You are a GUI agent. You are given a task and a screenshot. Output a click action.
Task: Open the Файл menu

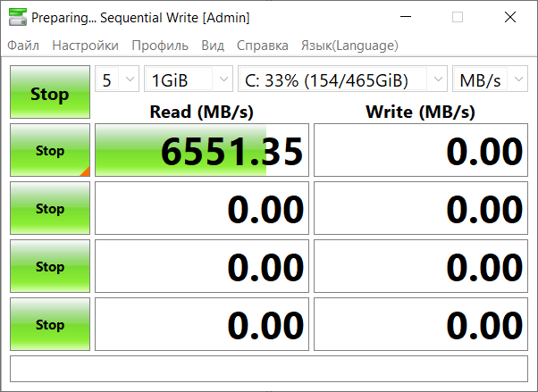(x=23, y=46)
